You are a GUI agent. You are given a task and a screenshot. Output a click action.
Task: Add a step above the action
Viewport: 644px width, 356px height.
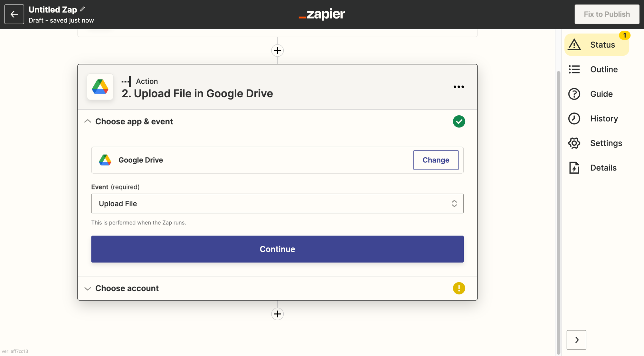[x=277, y=51]
